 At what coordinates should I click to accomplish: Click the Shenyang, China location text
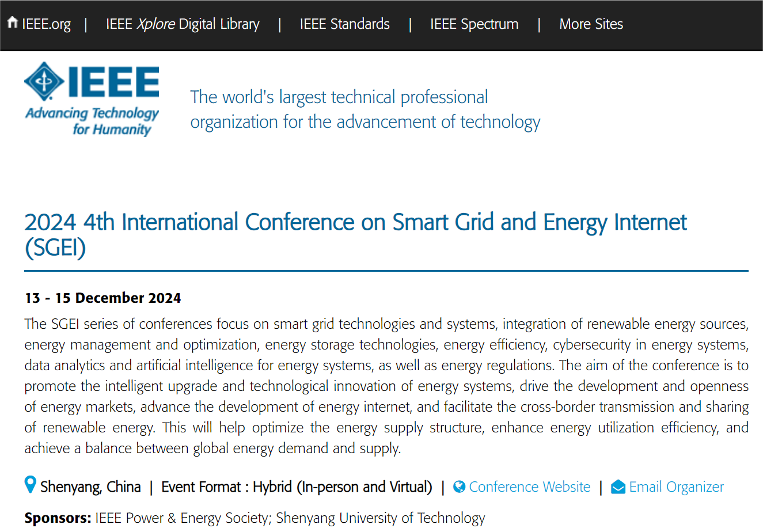coord(90,487)
